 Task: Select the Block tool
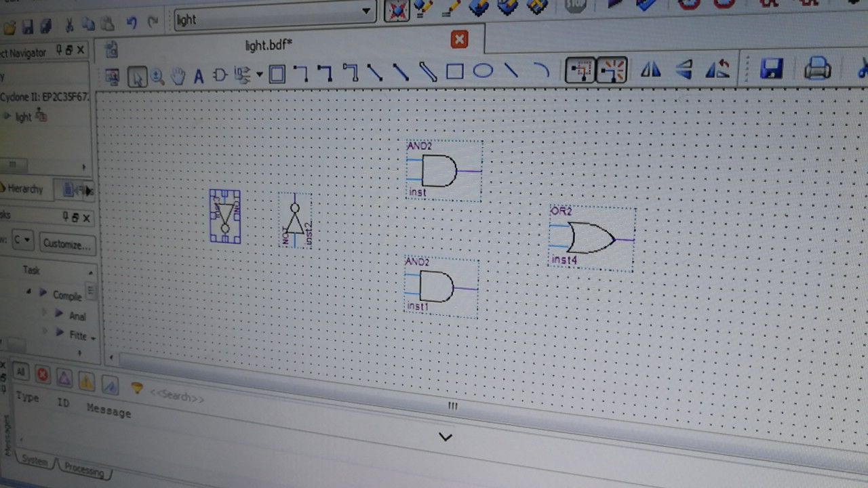coord(277,74)
